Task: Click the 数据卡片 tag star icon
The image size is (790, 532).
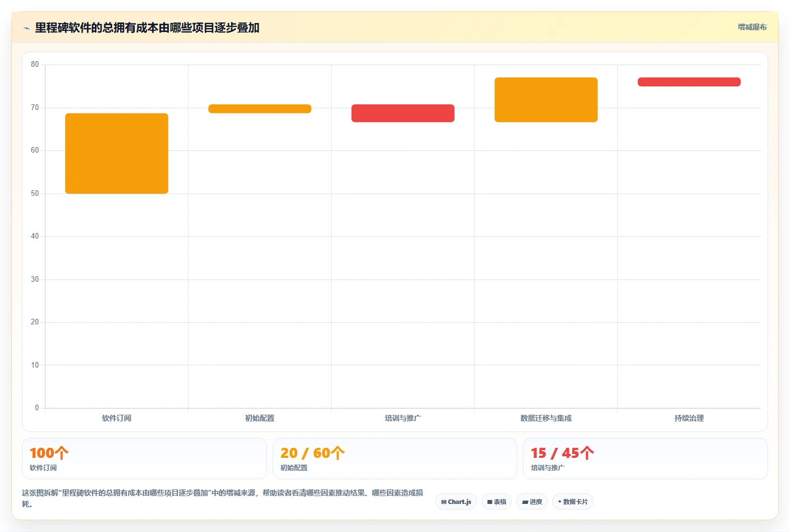Action: click(559, 502)
